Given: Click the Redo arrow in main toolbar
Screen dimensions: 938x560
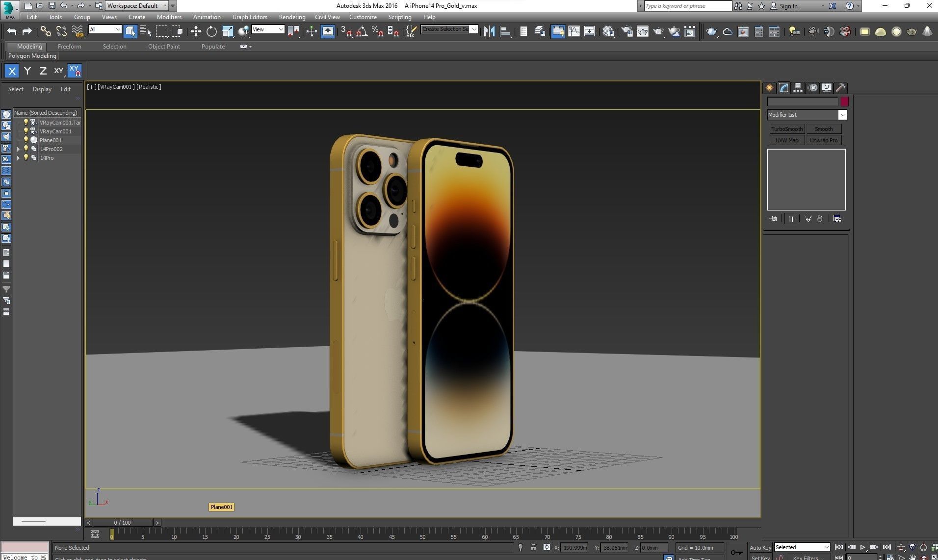Looking at the screenshot, I should tap(27, 31).
